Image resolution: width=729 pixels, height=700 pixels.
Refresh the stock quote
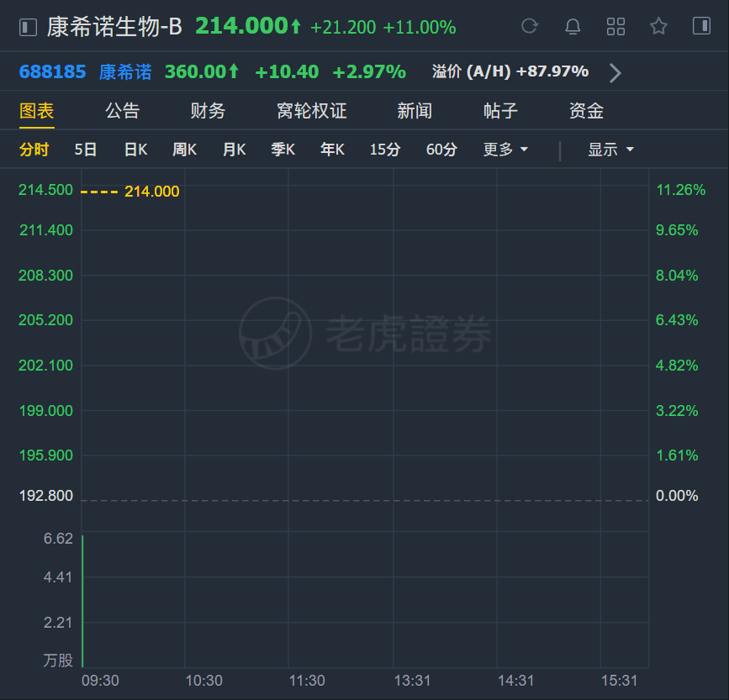click(x=530, y=26)
